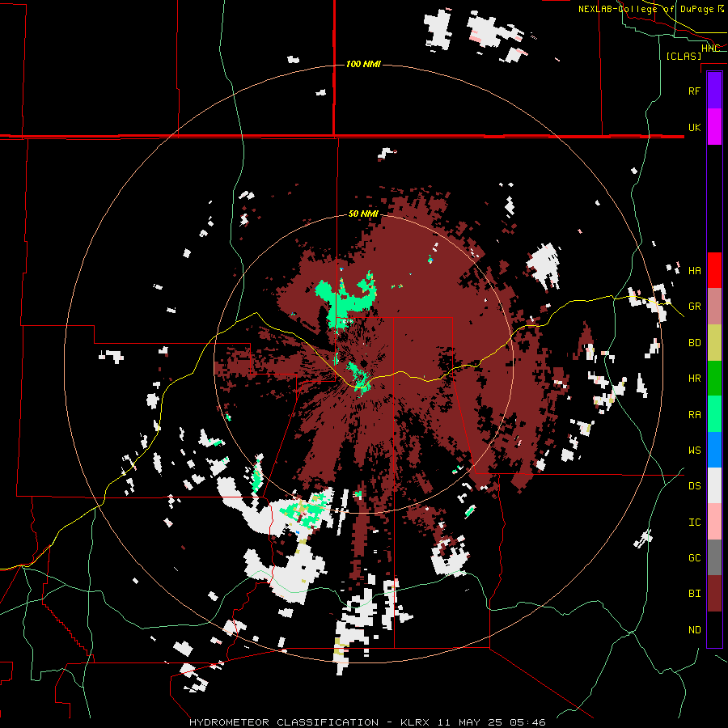Click the WS legend label
728x728 pixels.
point(694,451)
